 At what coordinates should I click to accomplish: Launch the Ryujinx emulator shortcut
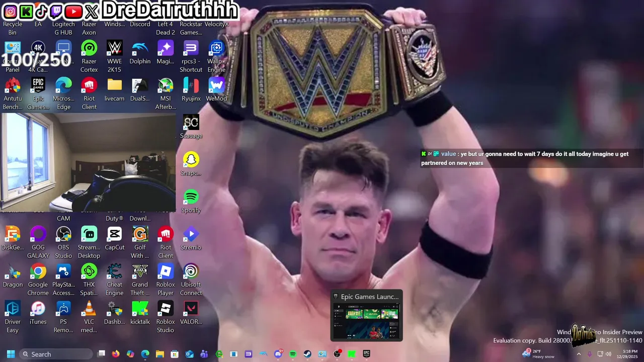click(191, 89)
